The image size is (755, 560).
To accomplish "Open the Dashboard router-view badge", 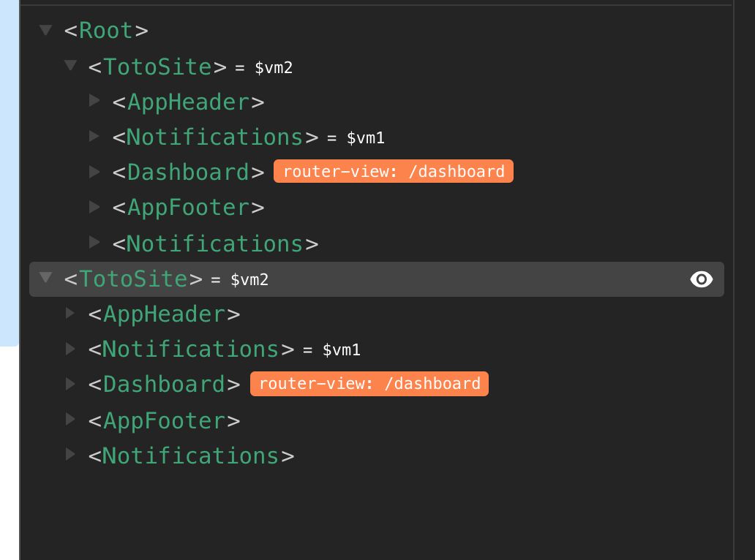I will 393,171.
